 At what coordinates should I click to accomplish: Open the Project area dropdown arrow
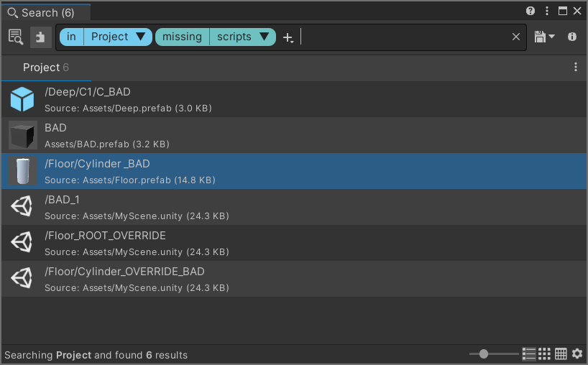point(141,37)
